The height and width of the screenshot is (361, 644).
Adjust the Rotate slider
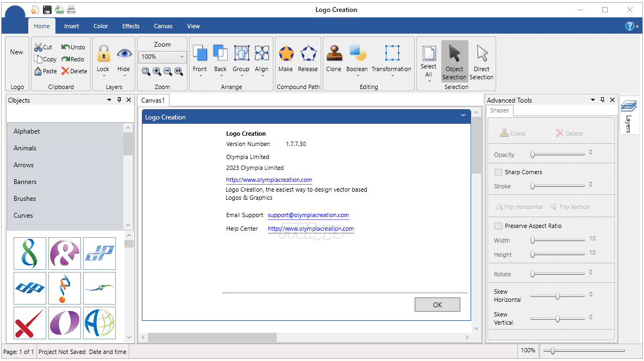coord(558,274)
